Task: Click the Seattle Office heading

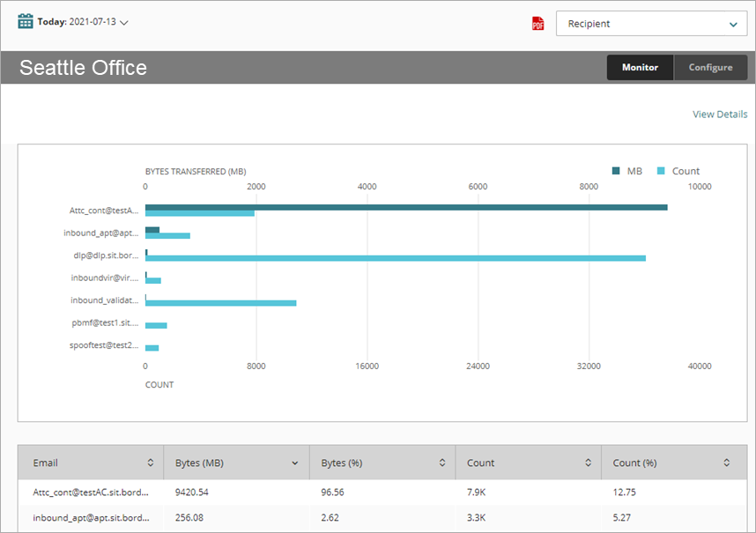Action: tap(83, 68)
